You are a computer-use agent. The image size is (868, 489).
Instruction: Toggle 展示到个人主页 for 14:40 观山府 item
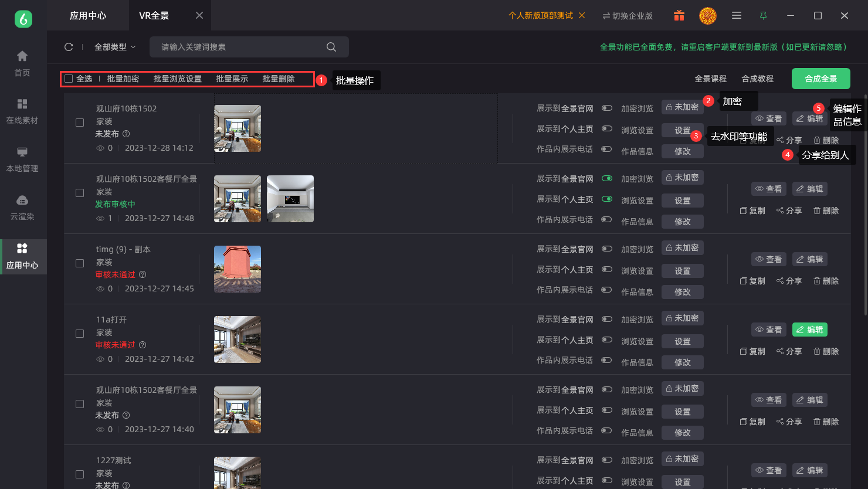[607, 410]
